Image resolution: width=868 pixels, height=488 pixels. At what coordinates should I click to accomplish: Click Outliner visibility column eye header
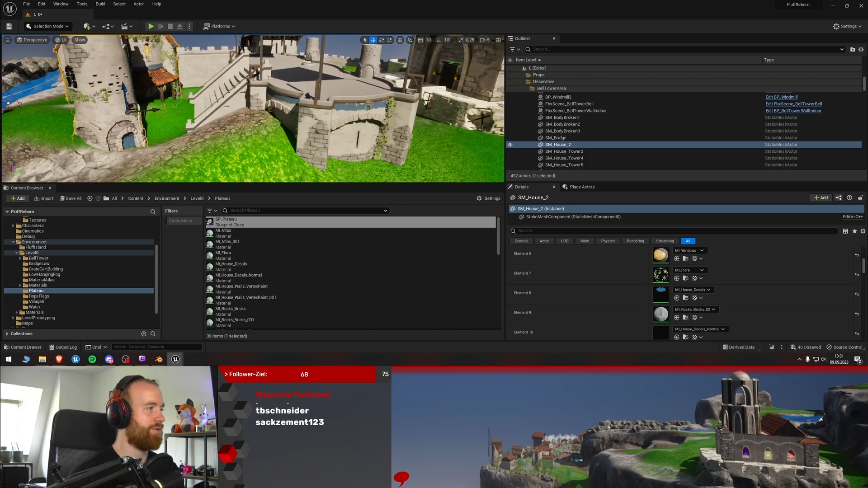click(510, 60)
